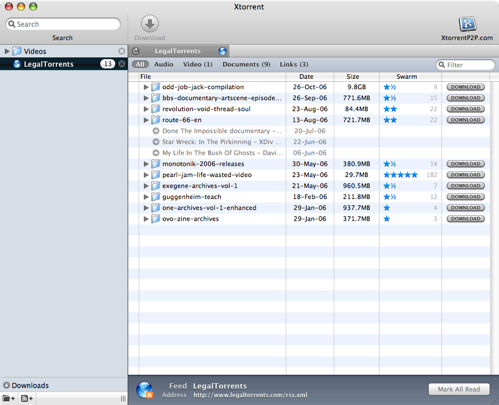
Task: Click the magnifier icon in Search field
Action: tap(12, 24)
